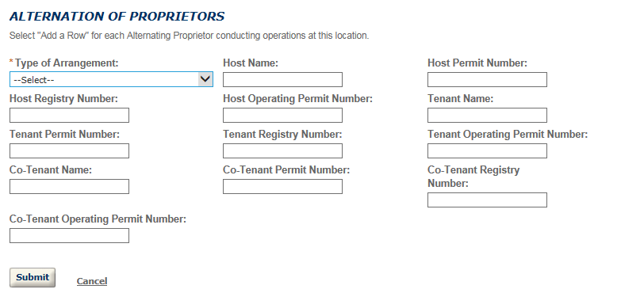The image size is (644, 293).
Task: Click the Tenant Permit Number text box
Action: (x=70, y=151)
